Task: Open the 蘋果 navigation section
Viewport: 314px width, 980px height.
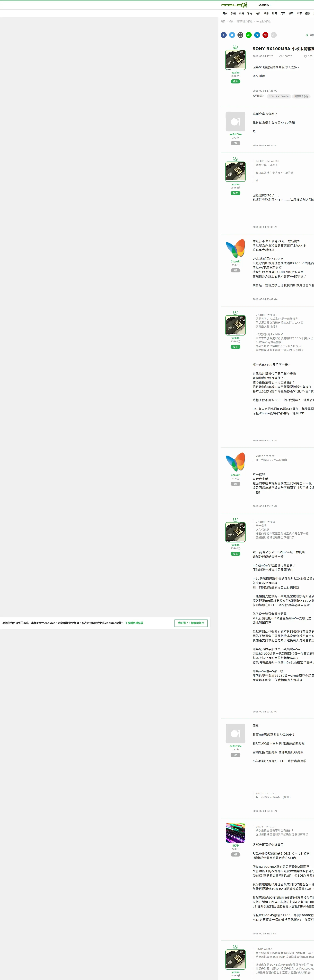Action: click(266, 13)
